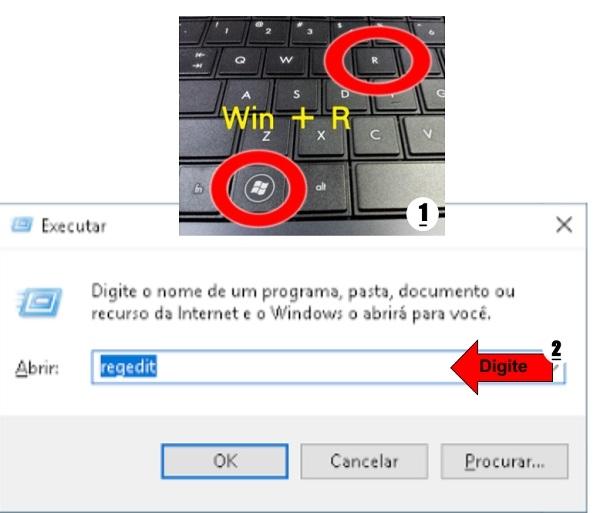Click the Executar title text
This screenshot has width=600, height=513.
(x=73, y=226)
